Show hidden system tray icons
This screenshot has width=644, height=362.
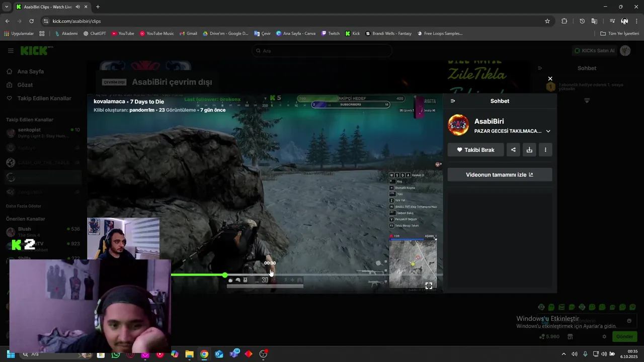563,354
